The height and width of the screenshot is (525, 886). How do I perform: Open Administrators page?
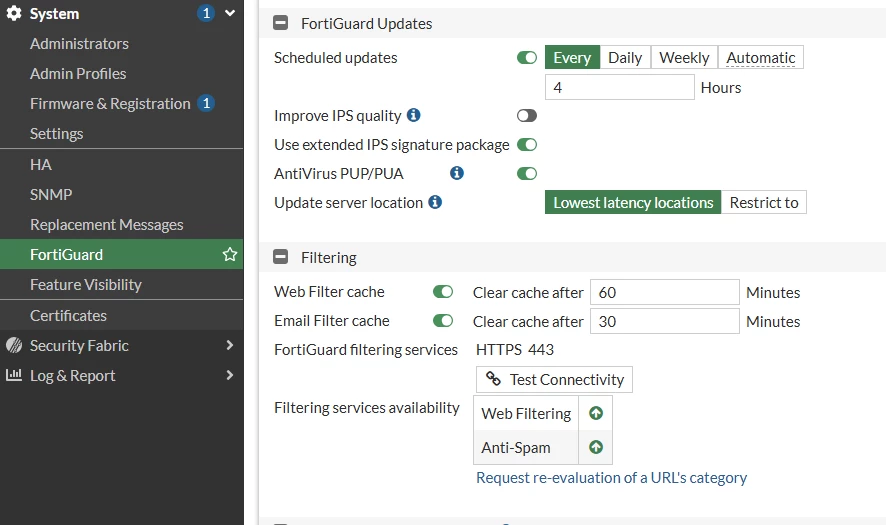coord(79,44)
